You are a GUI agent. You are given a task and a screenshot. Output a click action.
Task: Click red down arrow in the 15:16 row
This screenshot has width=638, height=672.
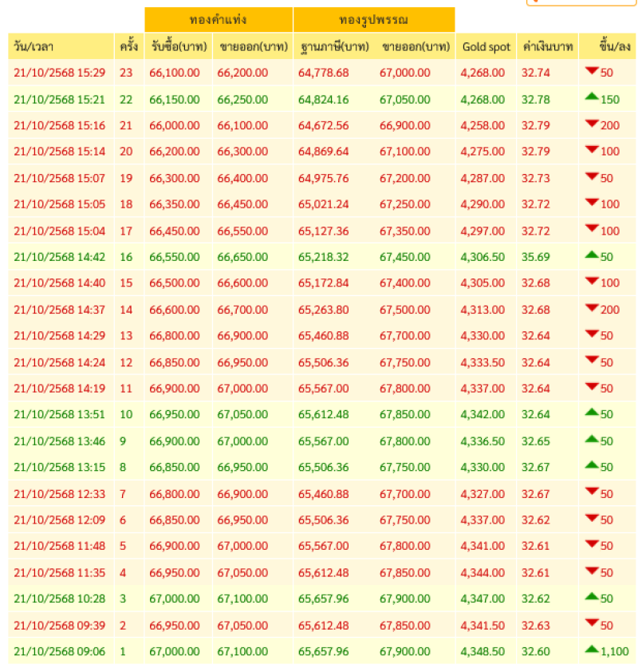point(592,125)
